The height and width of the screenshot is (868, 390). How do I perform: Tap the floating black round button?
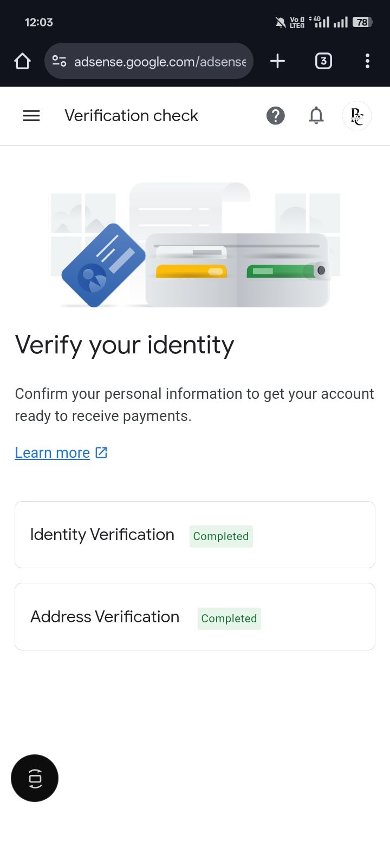[x=35, y=778]
